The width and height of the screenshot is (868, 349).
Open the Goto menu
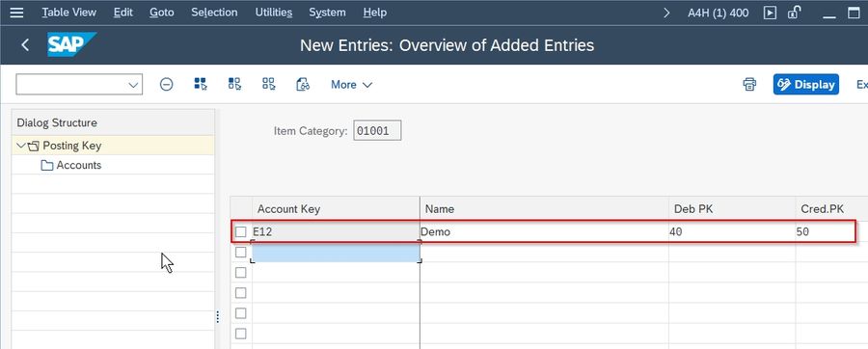point(162,13)
